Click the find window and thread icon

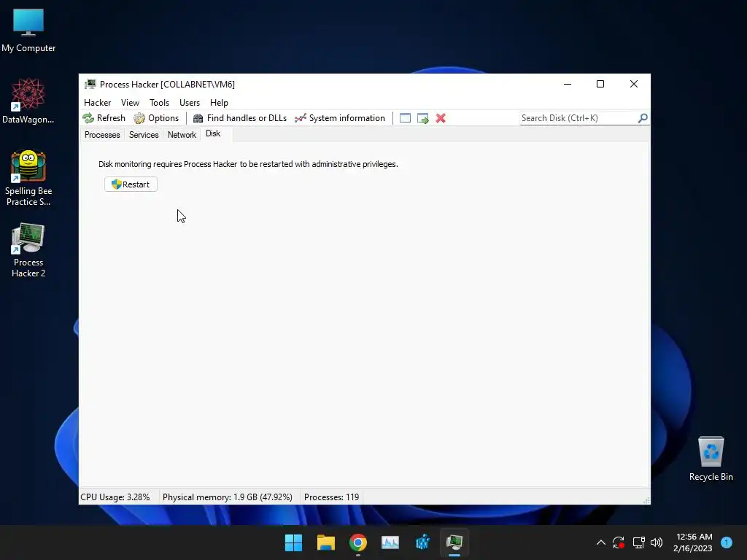422,118
